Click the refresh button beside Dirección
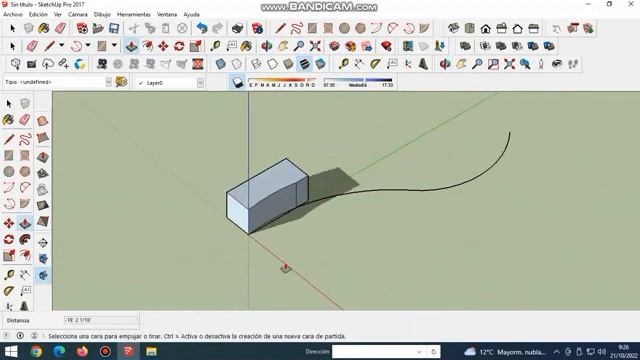 click(x=433, y=351)
